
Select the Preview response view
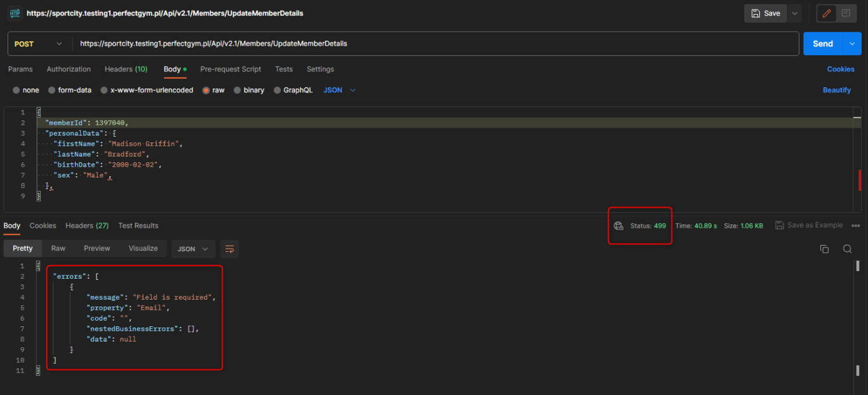97,249
